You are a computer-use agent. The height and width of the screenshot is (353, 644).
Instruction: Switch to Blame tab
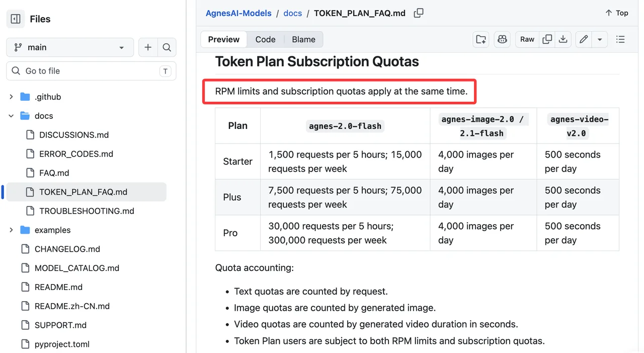(x=303, y=39)
